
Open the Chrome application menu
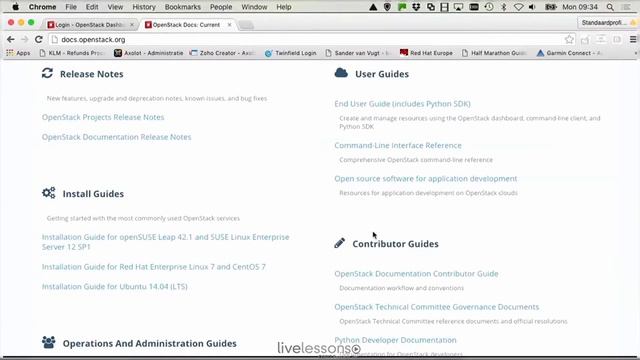42,7
